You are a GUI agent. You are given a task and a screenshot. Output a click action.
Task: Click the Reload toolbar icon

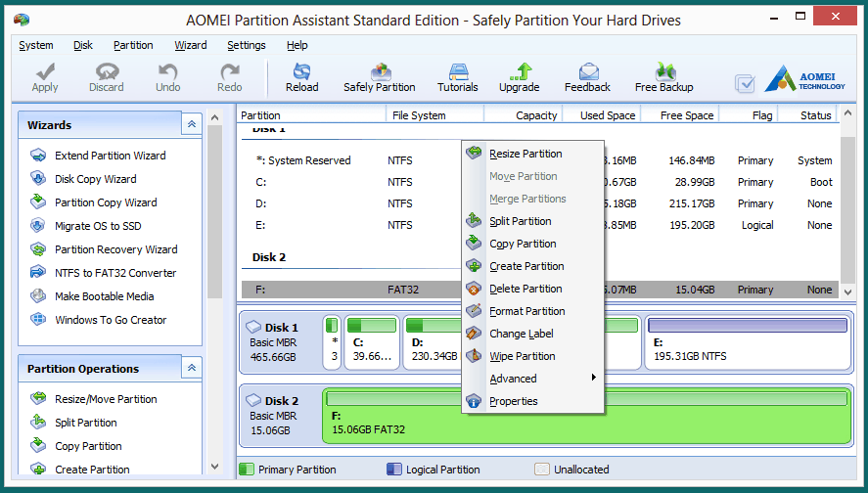click(x=301, y=72)
